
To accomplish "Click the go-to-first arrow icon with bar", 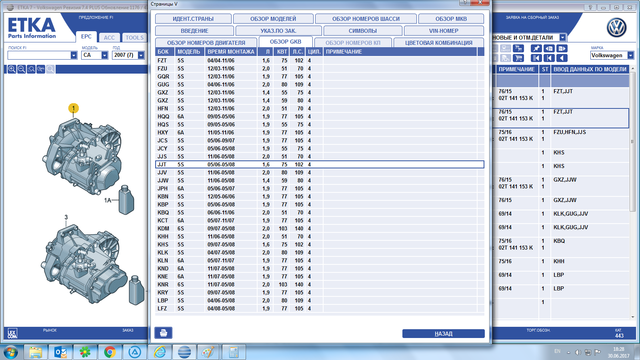I will [549, 58].
